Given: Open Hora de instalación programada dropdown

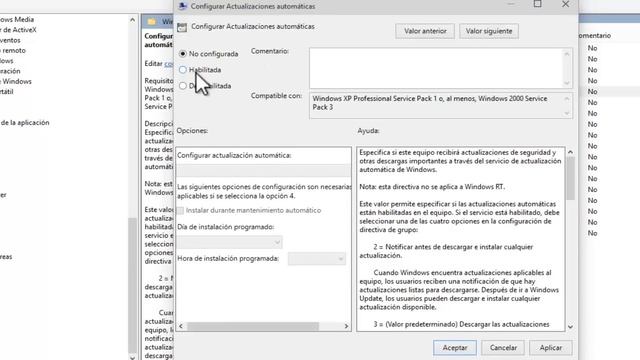Looking at the screenshot, I should (317, 259).
